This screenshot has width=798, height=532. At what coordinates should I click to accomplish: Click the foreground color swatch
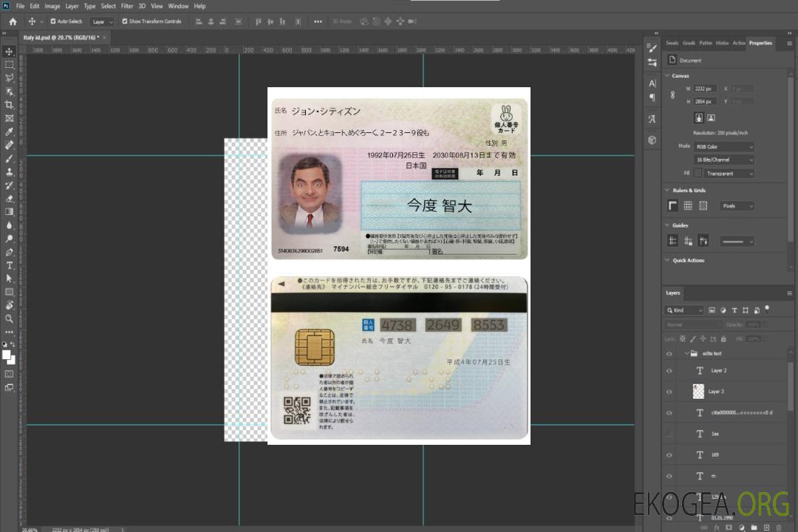click(7, 355)
